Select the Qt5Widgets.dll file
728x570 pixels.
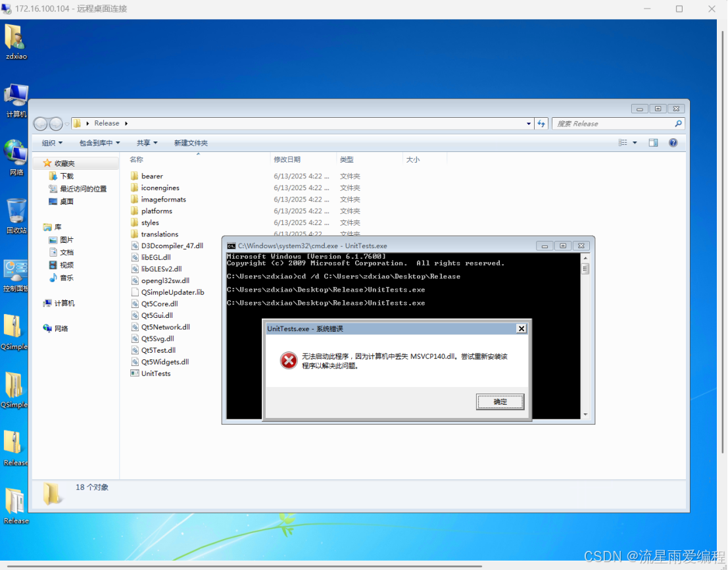tap(160, 362)
